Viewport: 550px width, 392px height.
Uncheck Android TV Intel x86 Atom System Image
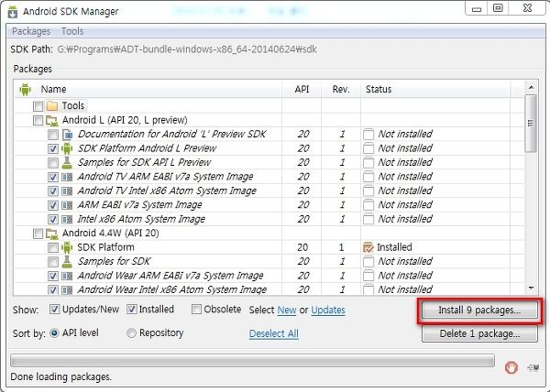click(53, 191)
